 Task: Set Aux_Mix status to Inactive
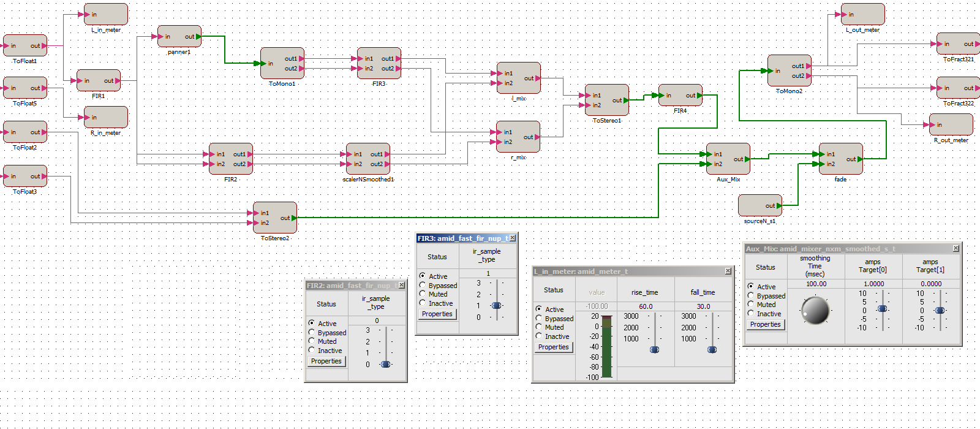coord(750,314)
